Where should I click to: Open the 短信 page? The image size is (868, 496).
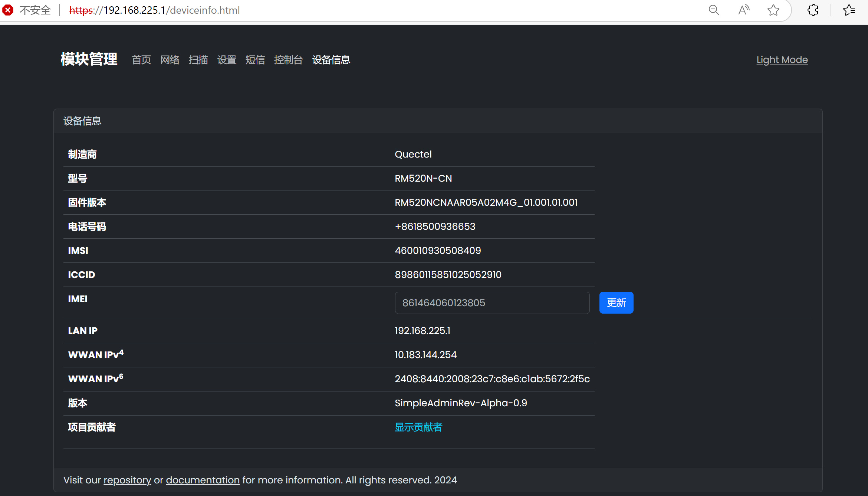[x=255, y=60]
